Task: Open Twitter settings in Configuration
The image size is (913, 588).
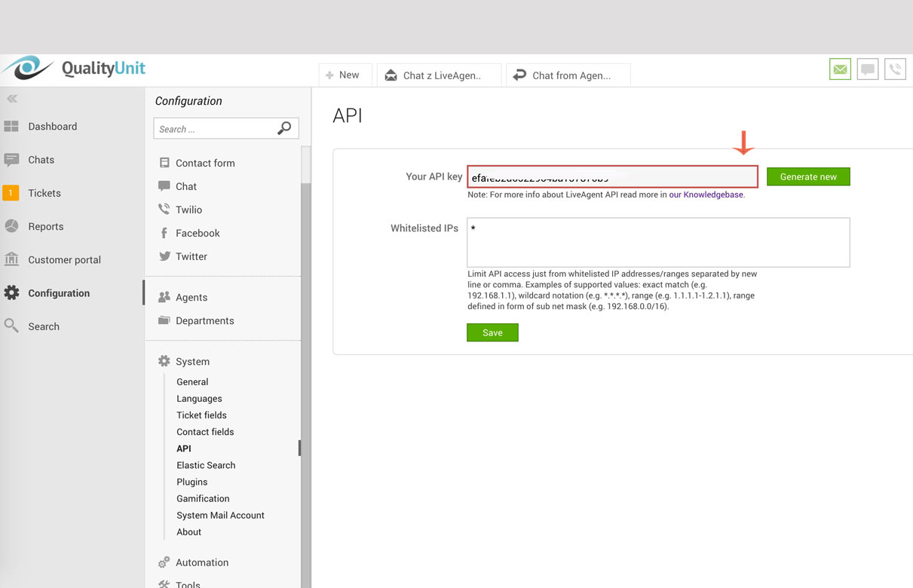Action: 191,256
